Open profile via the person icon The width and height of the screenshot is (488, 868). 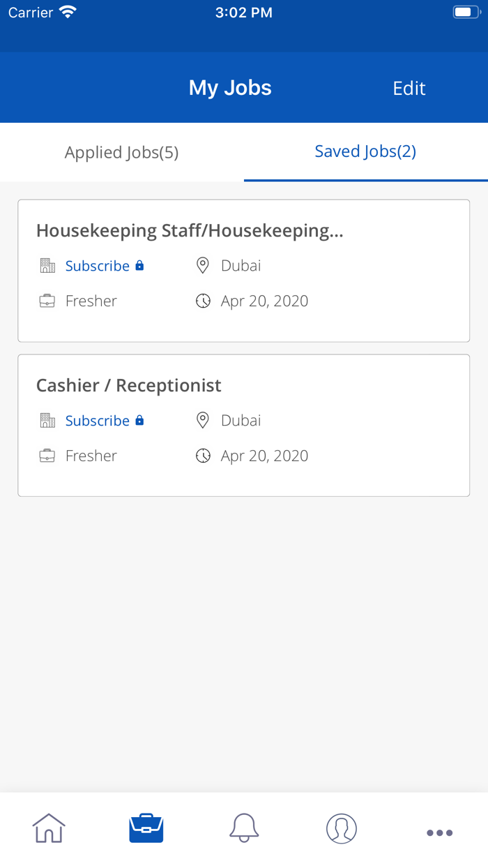coord(341,828)
